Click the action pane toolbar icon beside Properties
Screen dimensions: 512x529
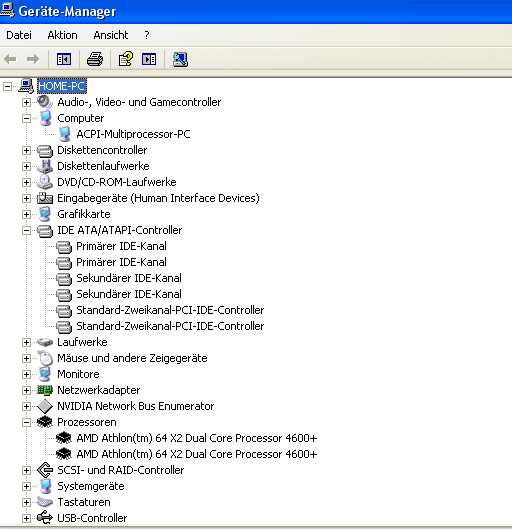[x=149, y=59]
